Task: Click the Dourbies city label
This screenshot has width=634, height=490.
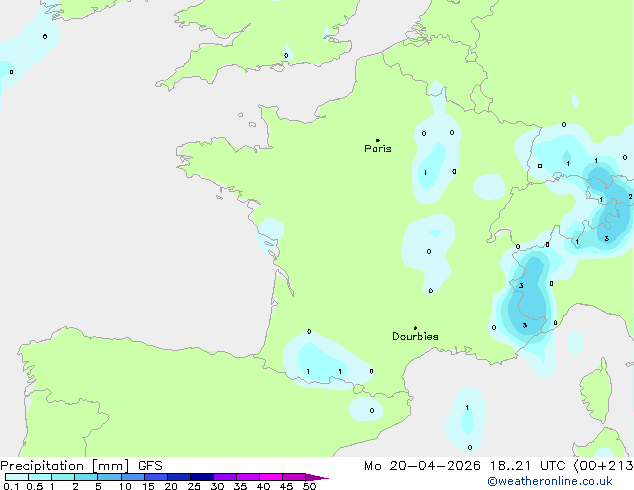Action: click(x=415, y=336)
